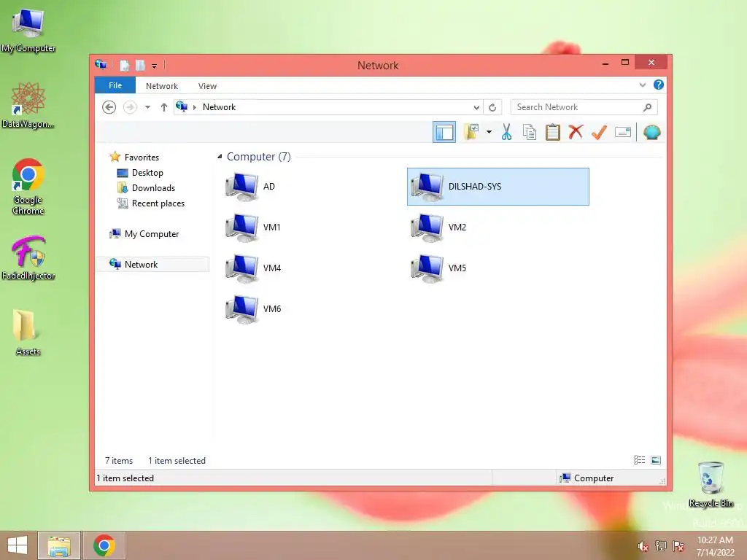Switch to the Network ribbon tab
The height and width of the screenshot is (560, 747).
point(162,86)
